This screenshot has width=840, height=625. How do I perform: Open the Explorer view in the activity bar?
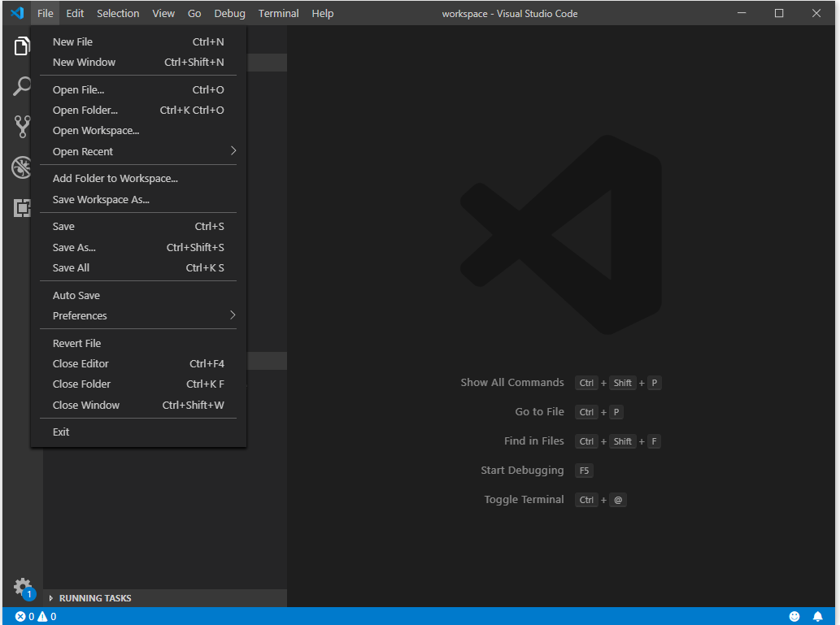coord(22,46)
